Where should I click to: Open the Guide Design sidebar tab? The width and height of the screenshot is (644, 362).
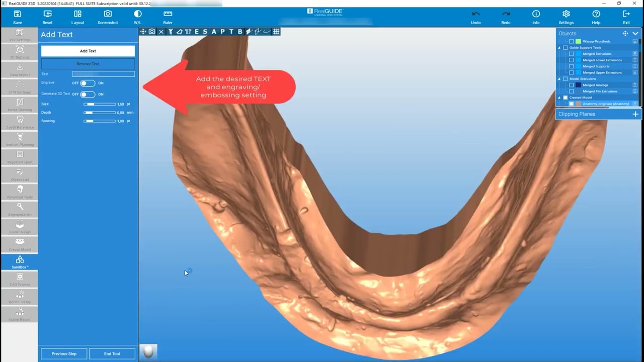20,227
